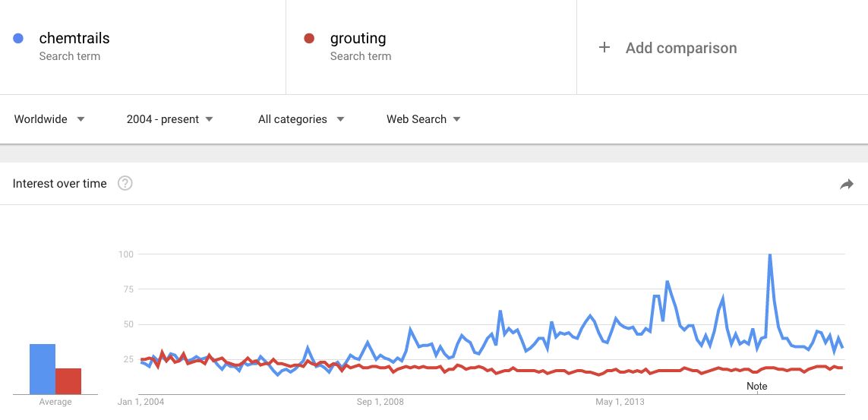Click the May 1, 2013 axis label

point(620,402)
